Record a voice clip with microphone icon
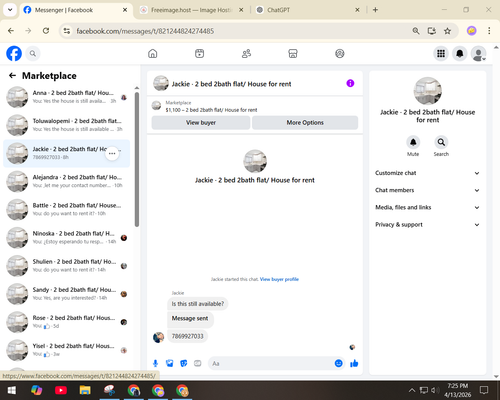 point(155,363)
